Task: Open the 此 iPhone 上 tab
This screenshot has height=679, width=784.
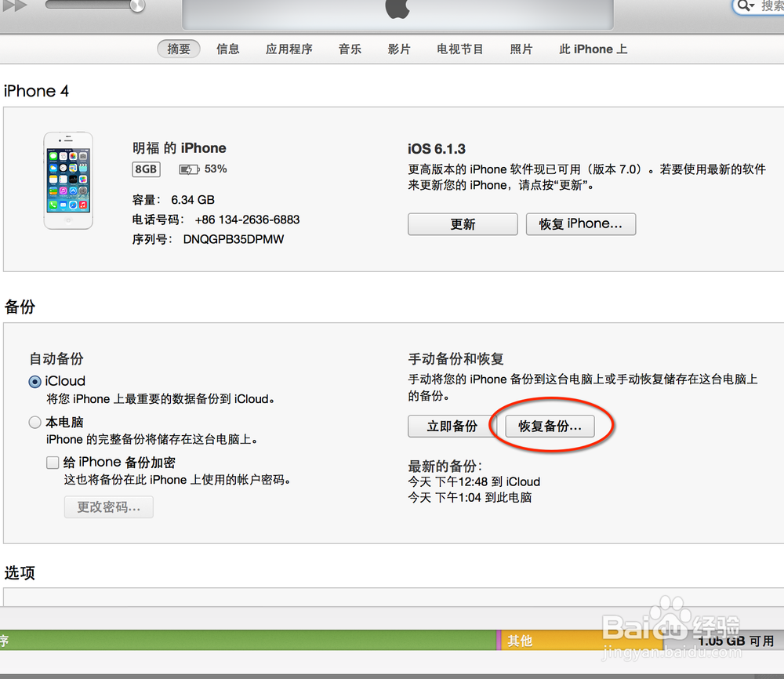Action: click(x=593, y=49)
